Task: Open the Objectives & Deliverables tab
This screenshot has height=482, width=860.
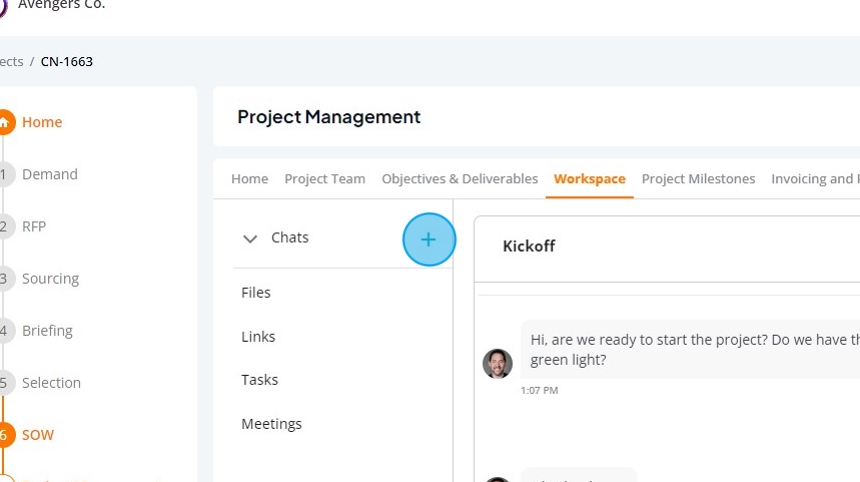Action: pos(460,179)
